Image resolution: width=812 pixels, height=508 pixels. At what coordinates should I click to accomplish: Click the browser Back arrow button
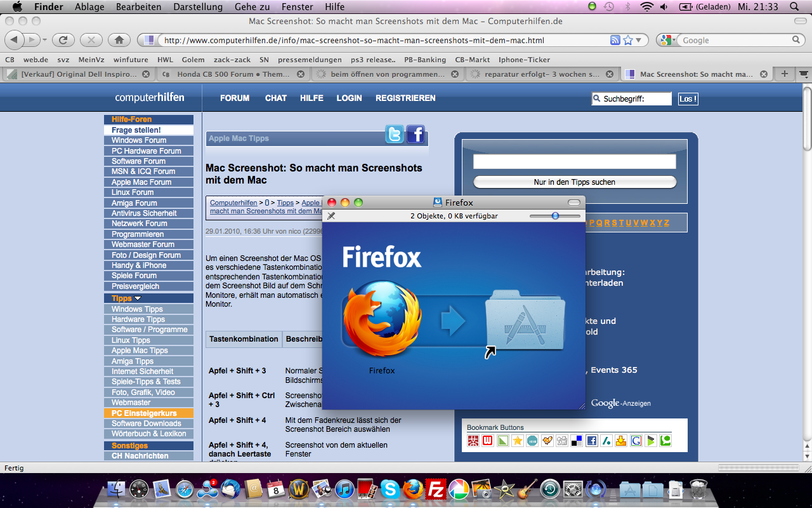pos(15,40)
